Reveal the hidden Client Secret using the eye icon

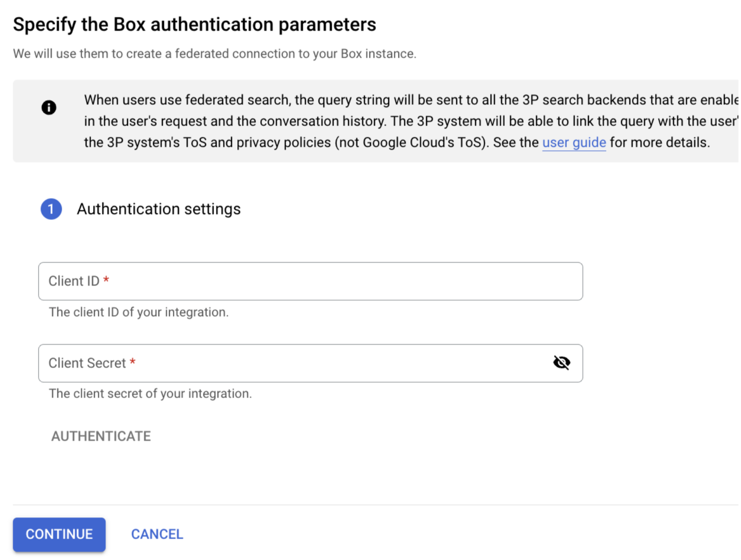(x=562, y=362)
